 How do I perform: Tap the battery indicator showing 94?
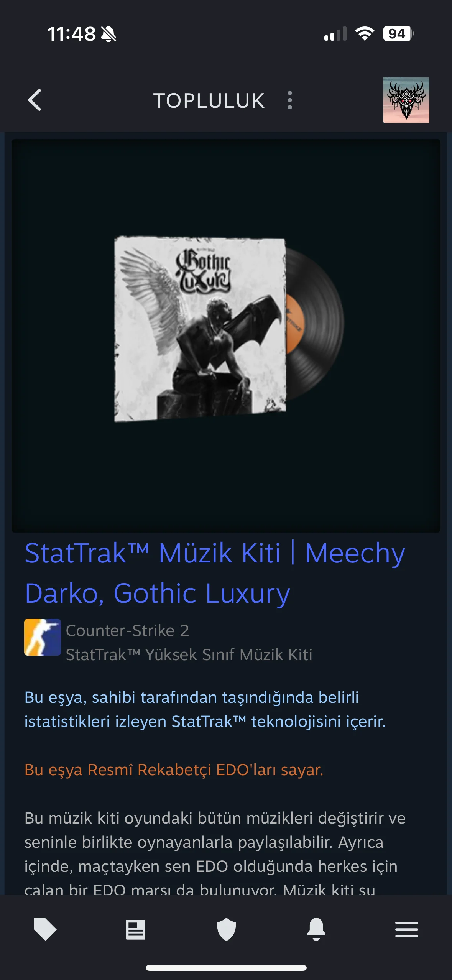398,34
